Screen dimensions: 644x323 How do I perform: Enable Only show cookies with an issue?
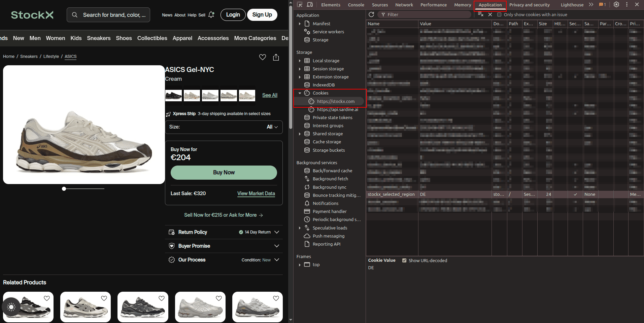coord(499,14)
